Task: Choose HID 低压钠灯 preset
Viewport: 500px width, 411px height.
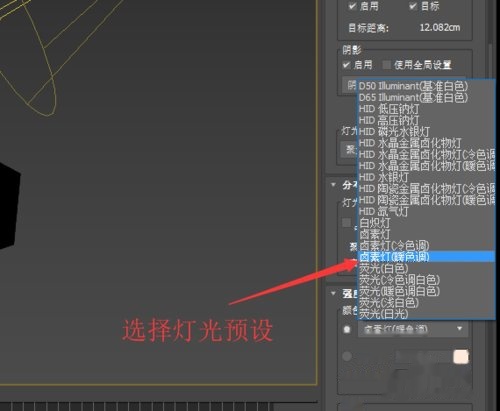Action: pyautogui.click(x=426, y=109)
